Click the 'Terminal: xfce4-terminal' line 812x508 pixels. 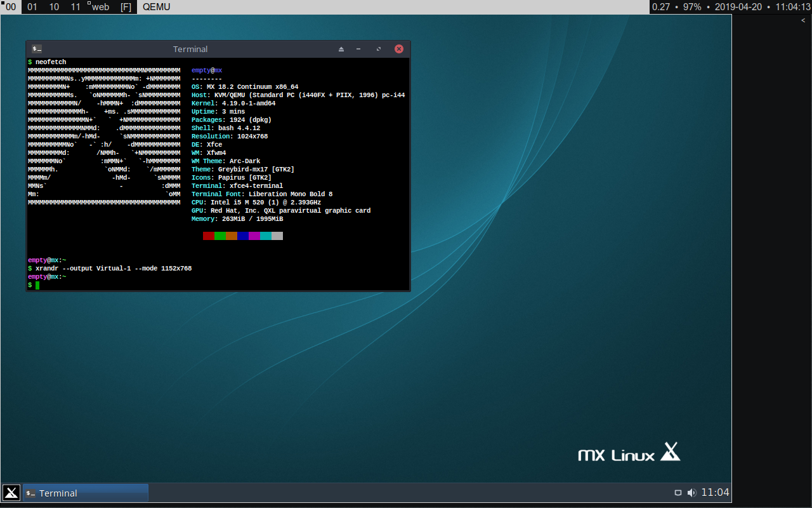(237, 186)
